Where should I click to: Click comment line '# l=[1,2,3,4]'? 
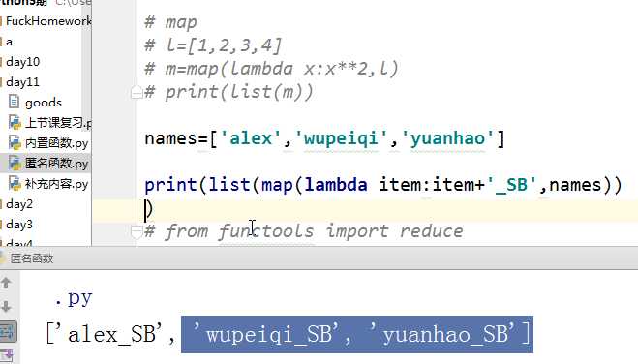tap(213, 45)
